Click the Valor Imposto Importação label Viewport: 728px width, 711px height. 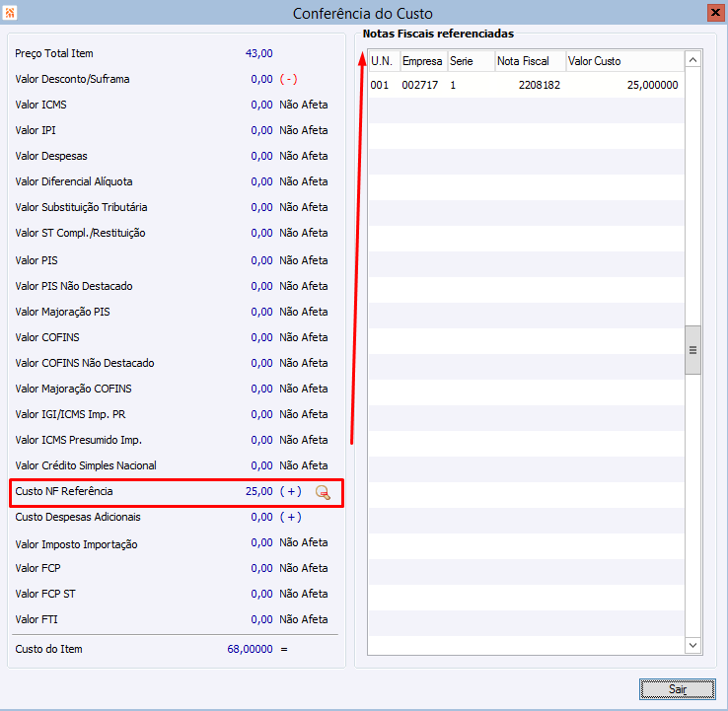[x=76, y=544]
